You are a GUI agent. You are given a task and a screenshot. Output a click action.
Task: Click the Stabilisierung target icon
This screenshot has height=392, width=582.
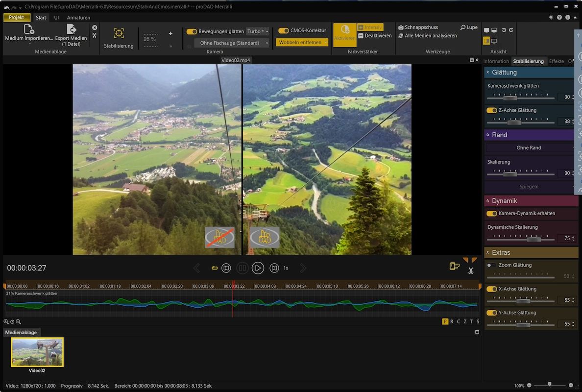(119, 33)
